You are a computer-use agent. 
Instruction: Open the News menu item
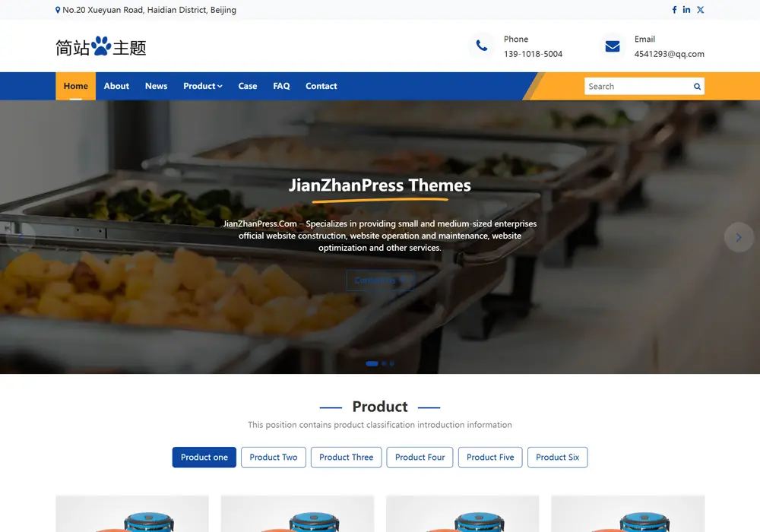coord(156,86)
